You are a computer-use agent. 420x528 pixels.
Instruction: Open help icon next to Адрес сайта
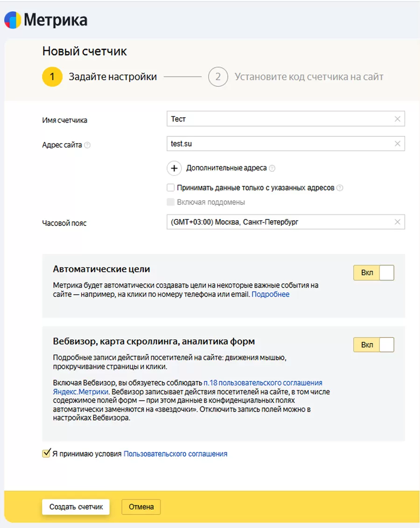coord(87,145)
